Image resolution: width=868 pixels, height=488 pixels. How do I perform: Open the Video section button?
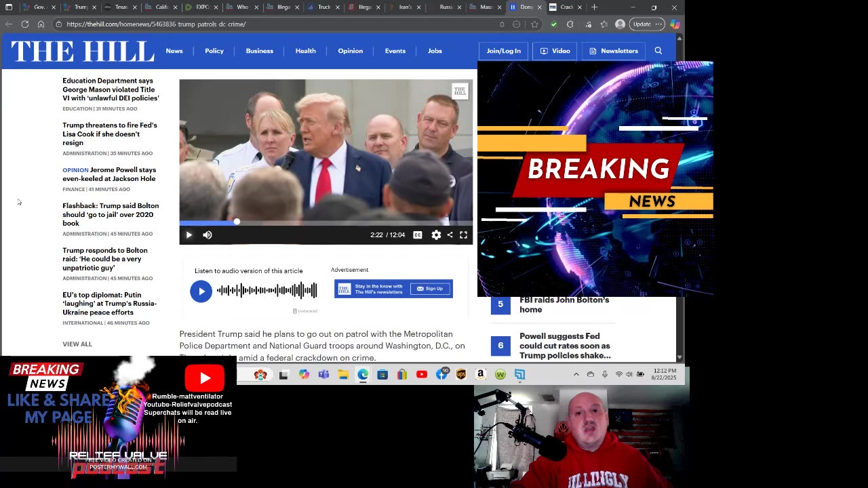[x=555, y=51]
